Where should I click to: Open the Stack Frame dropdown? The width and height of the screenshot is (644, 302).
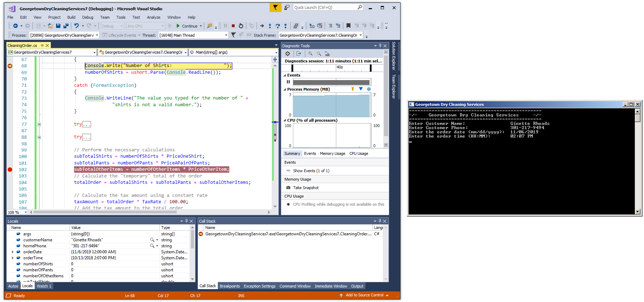pyautogui.click(x=361, y=35)
